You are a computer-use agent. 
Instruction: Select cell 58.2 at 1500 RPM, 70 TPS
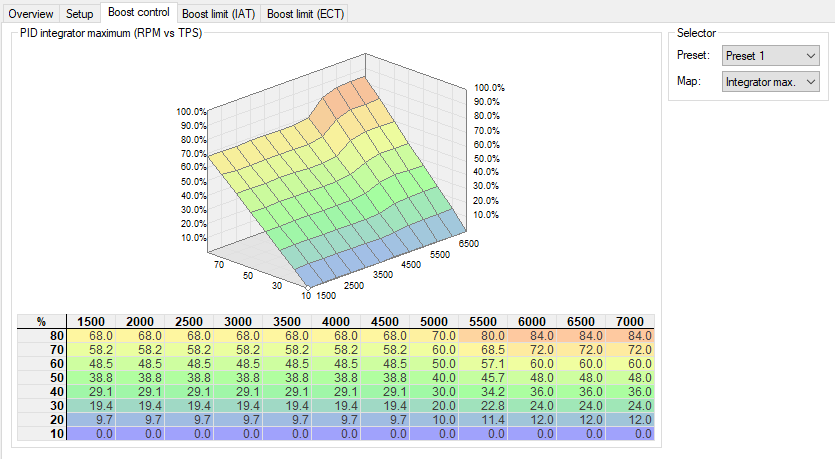click(91, 350)
